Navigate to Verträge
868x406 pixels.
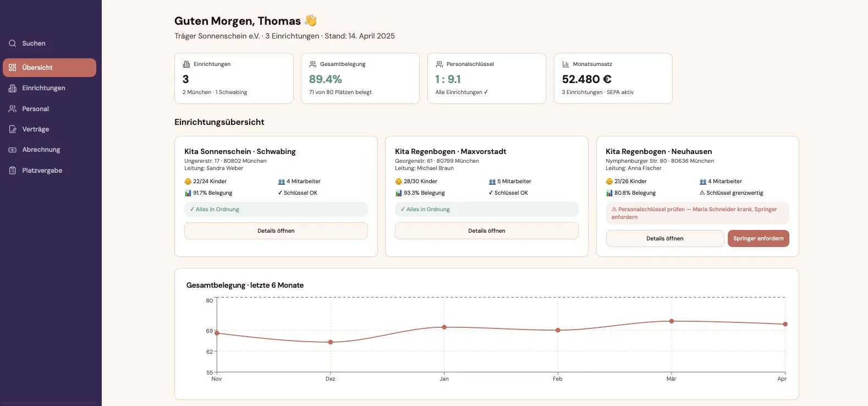click(50, 129)
